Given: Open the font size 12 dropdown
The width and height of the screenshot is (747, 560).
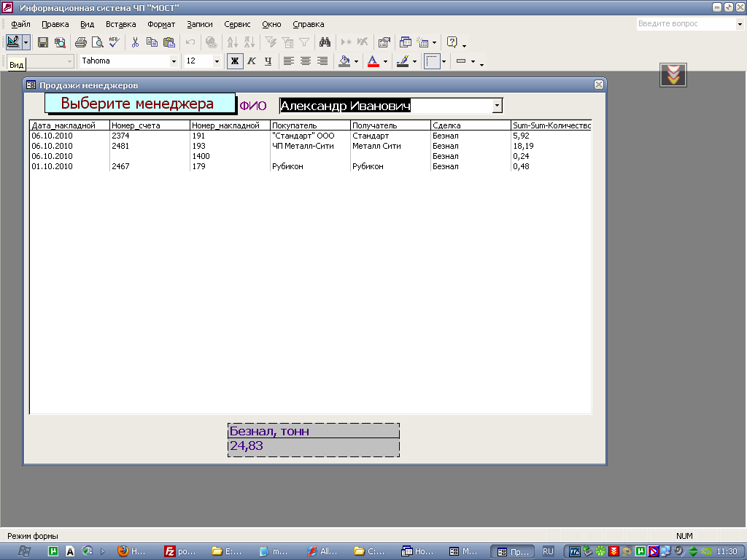Looking at the screenshot, I should [216, 61].
